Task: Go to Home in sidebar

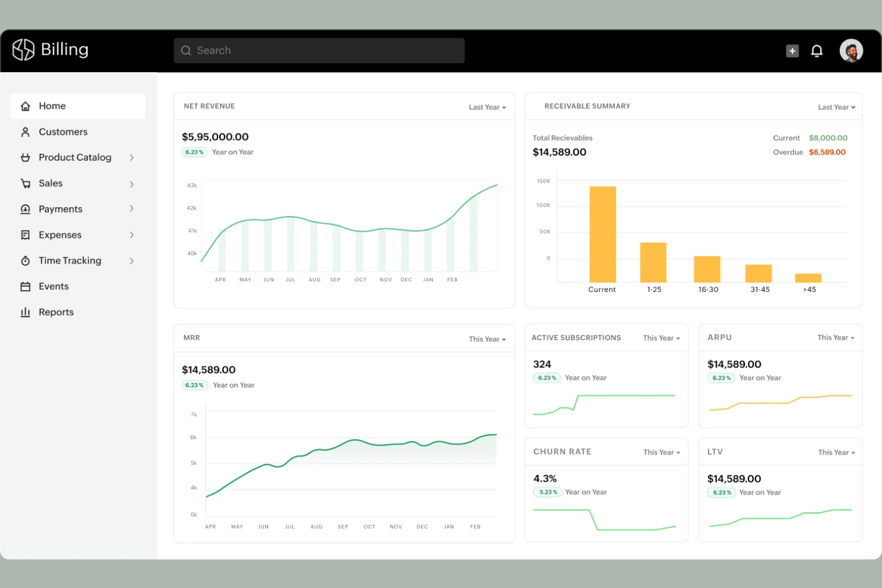Action: click(78, 106)
